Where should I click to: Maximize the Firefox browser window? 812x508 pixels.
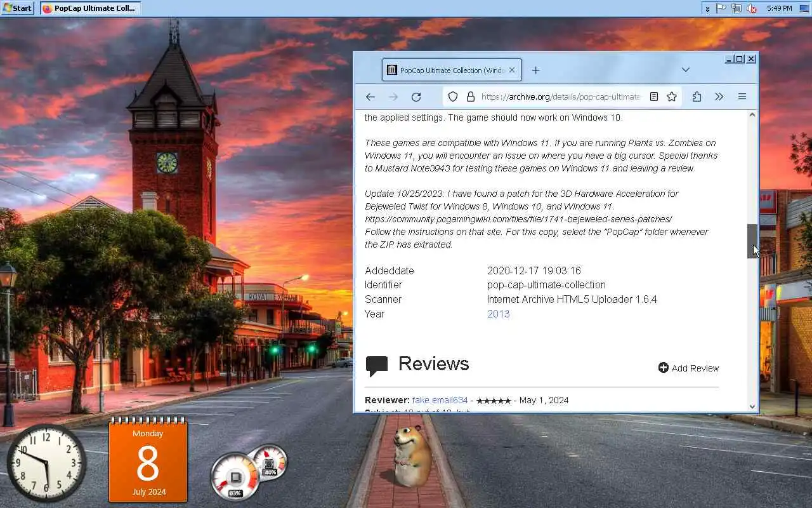tap(740, 59)
